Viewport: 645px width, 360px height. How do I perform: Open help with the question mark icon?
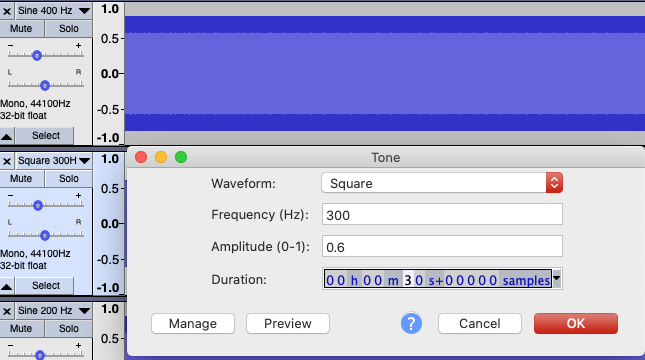[411, 323]
